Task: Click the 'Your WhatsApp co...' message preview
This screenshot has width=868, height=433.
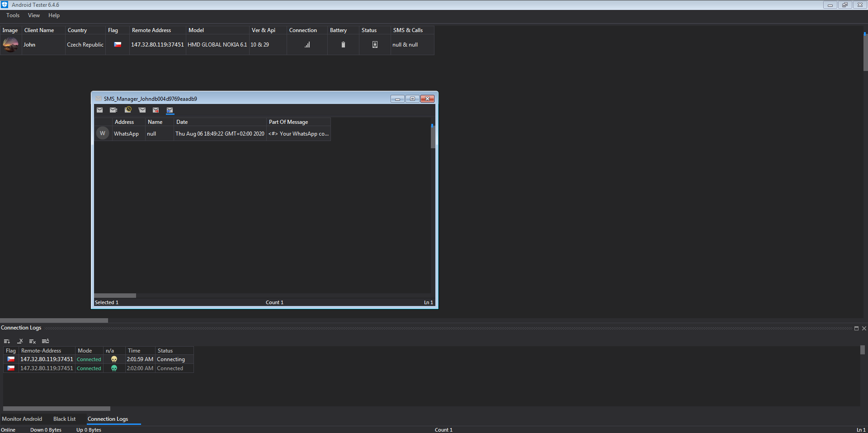Action: pos(298,134)
